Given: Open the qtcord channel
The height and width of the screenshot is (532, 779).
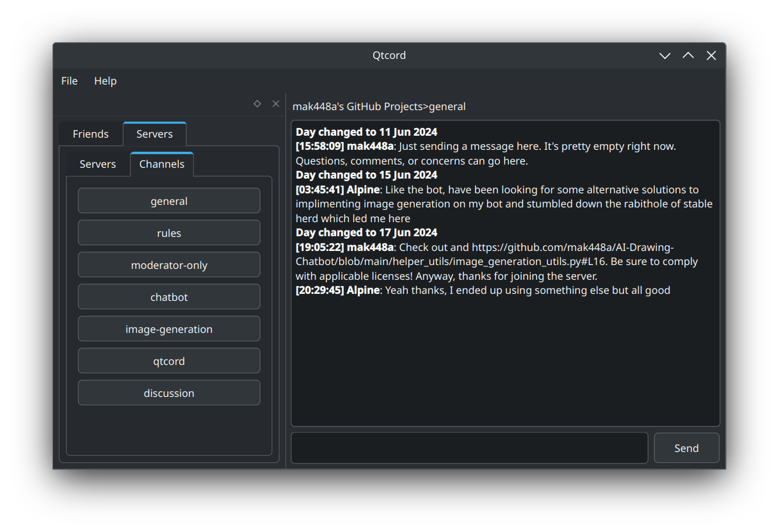Looking at the screenshot, I should (169, 361).
